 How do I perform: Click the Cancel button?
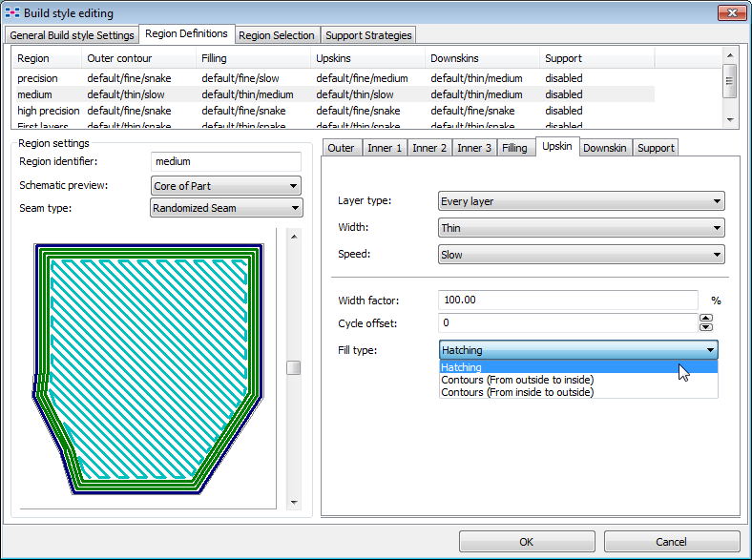[671, 542]
